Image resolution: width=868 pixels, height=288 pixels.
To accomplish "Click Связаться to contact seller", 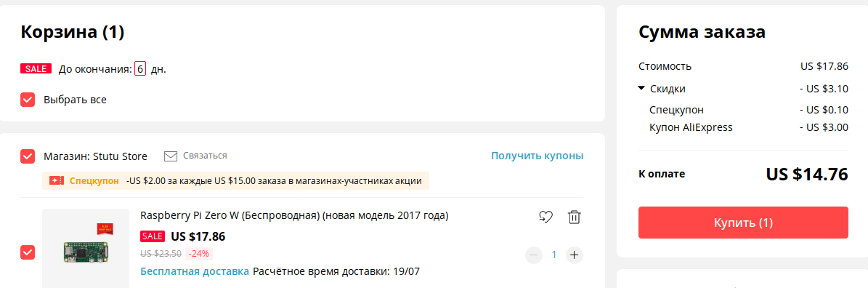I will tap(205, 156).
